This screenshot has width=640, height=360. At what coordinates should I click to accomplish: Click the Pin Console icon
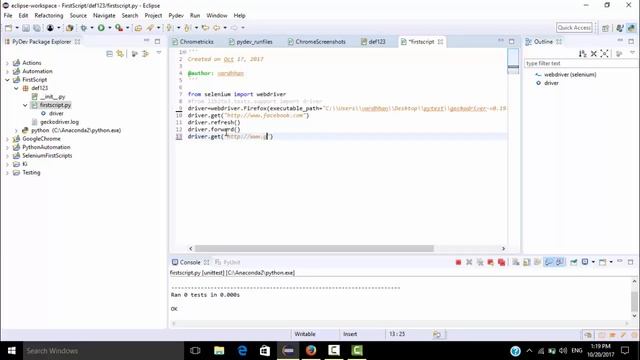point(573,262)
